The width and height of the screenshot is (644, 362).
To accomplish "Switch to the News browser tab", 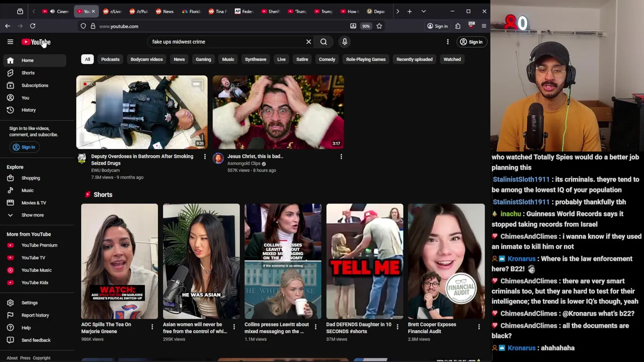I will [165, 11].
